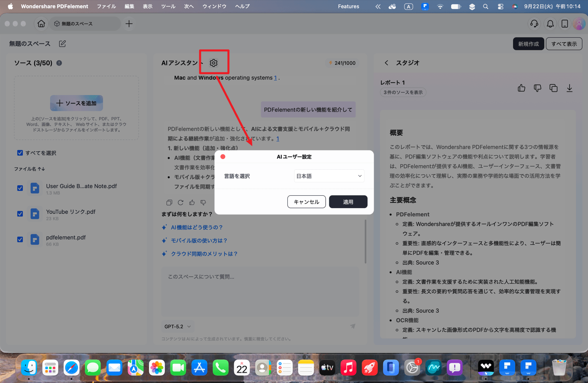Open Safari from the dock
The height and width of the screenshot is (383, 588).
coord(71,367)
